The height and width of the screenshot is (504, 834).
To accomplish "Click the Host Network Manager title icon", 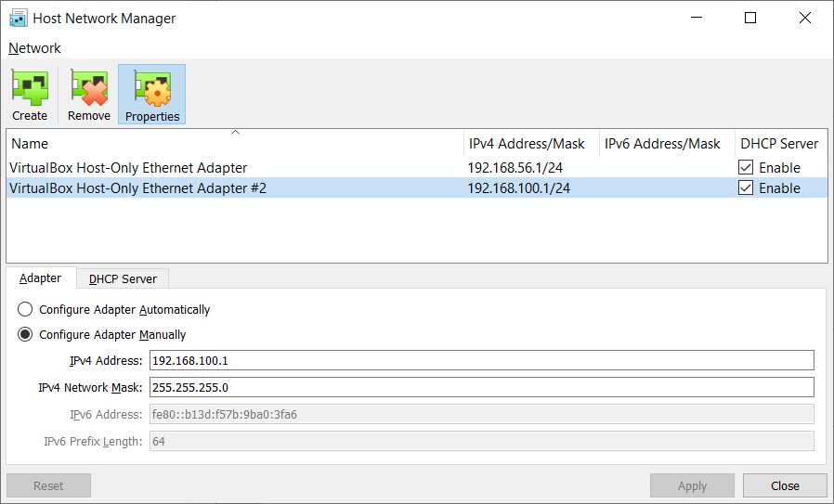I will (19, 18).
